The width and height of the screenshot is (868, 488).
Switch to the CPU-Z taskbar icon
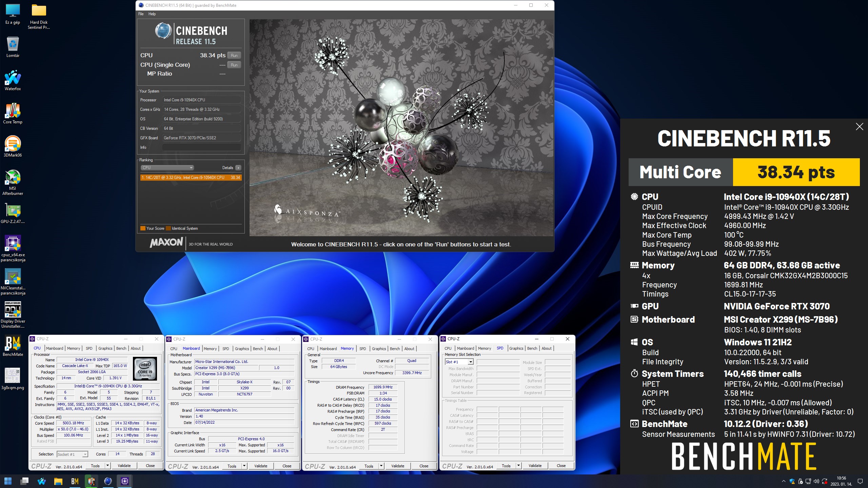(124, 481)
